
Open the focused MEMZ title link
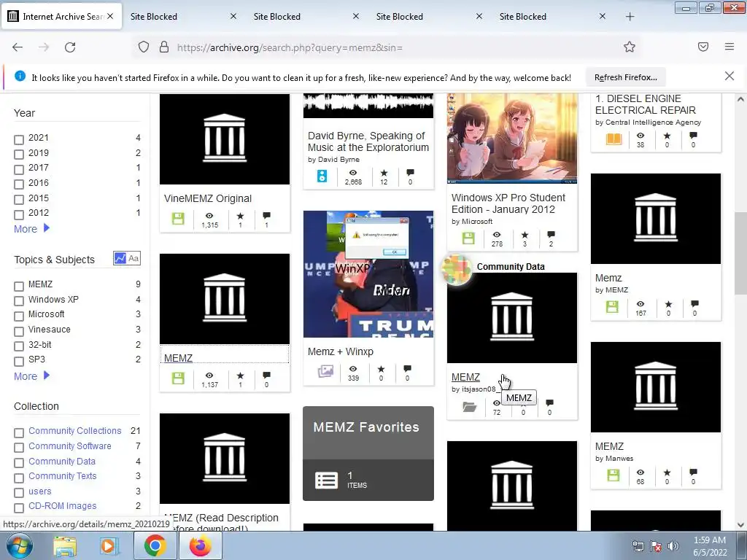click(x=178, y=358)
